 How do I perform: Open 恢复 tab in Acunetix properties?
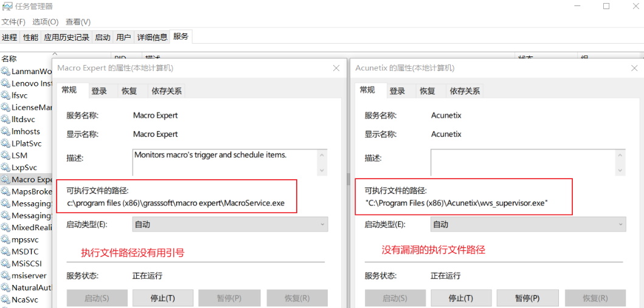[x=428, y=91]
